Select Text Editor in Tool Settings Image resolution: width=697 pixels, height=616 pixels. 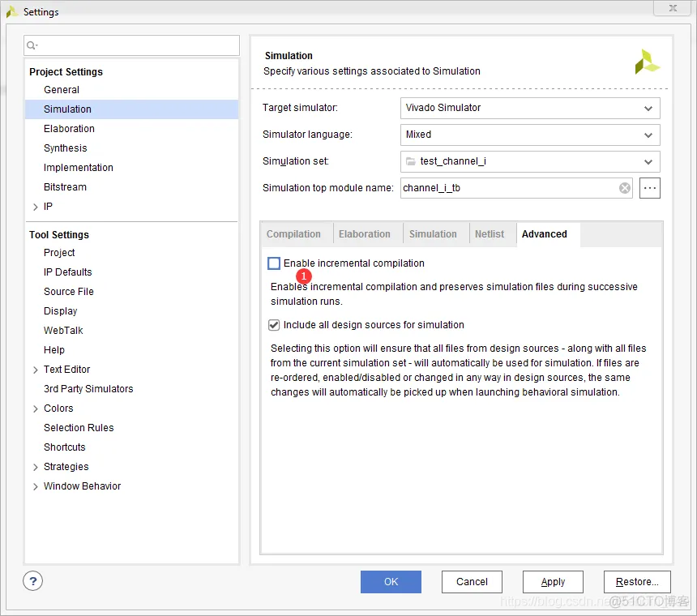pos(66,370)
